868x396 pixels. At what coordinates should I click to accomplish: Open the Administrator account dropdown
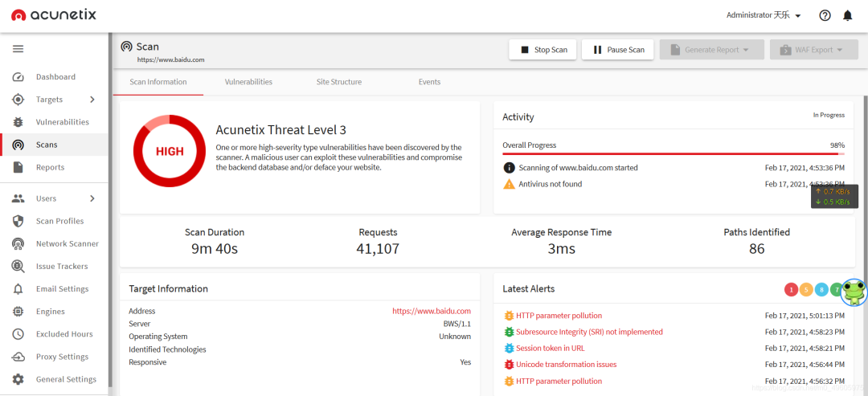764,15
